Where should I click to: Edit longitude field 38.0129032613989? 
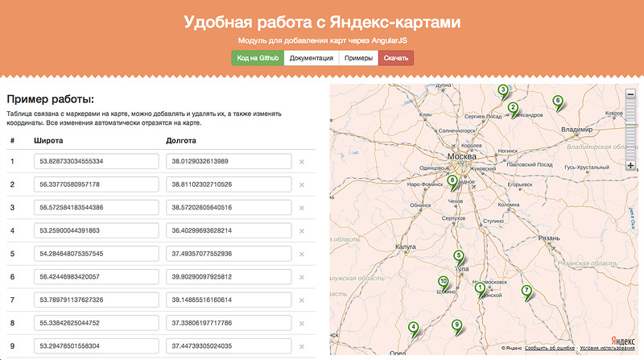click(229, 161)
